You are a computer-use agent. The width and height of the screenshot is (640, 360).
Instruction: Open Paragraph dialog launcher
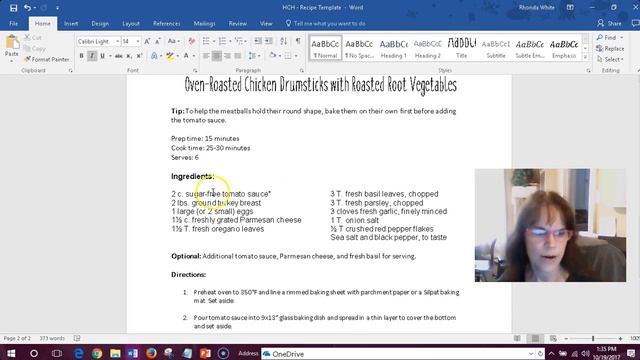pyautogui.click(x=302, y=71)
